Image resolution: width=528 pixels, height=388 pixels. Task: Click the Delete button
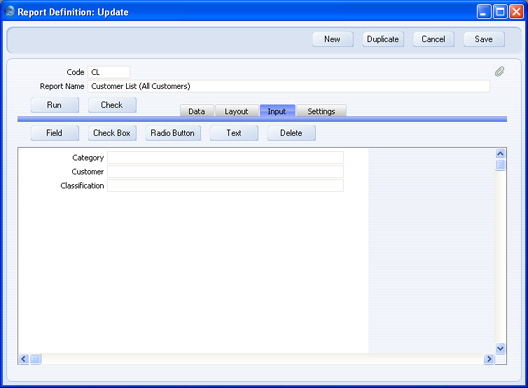tap(291, 133)
